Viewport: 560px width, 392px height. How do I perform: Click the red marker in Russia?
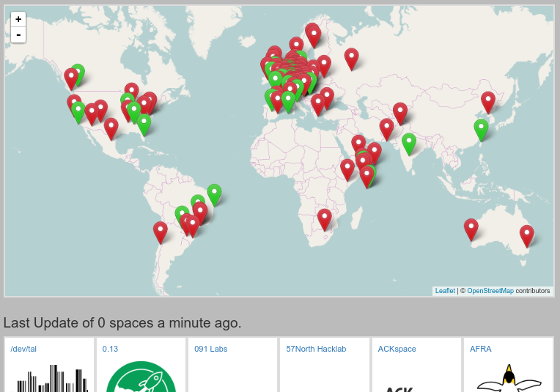click(352, 59)
